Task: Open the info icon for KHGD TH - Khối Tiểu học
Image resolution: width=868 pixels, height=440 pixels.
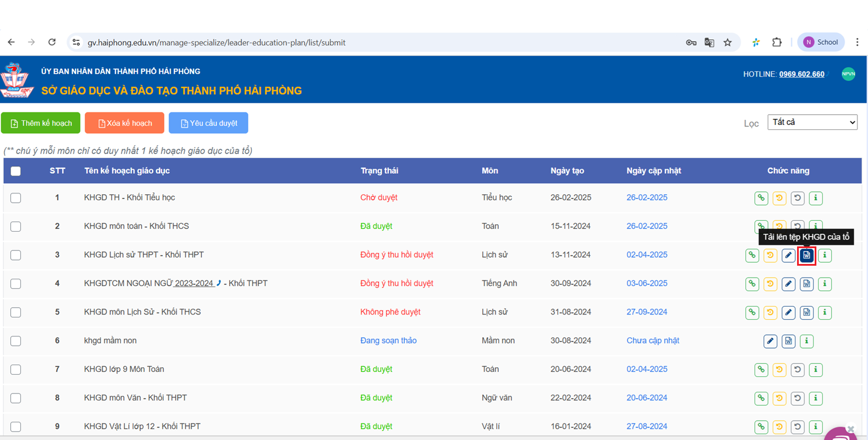Action: (x=815, y=198)
